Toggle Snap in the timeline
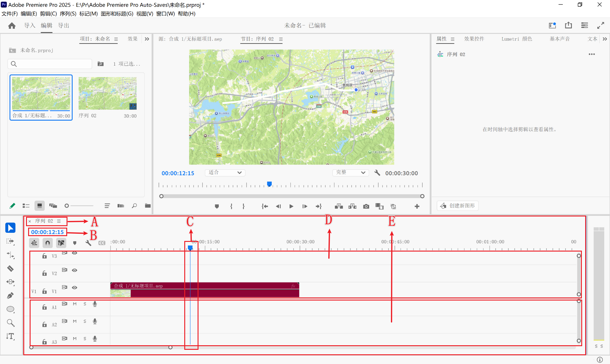 coord(48,243)
